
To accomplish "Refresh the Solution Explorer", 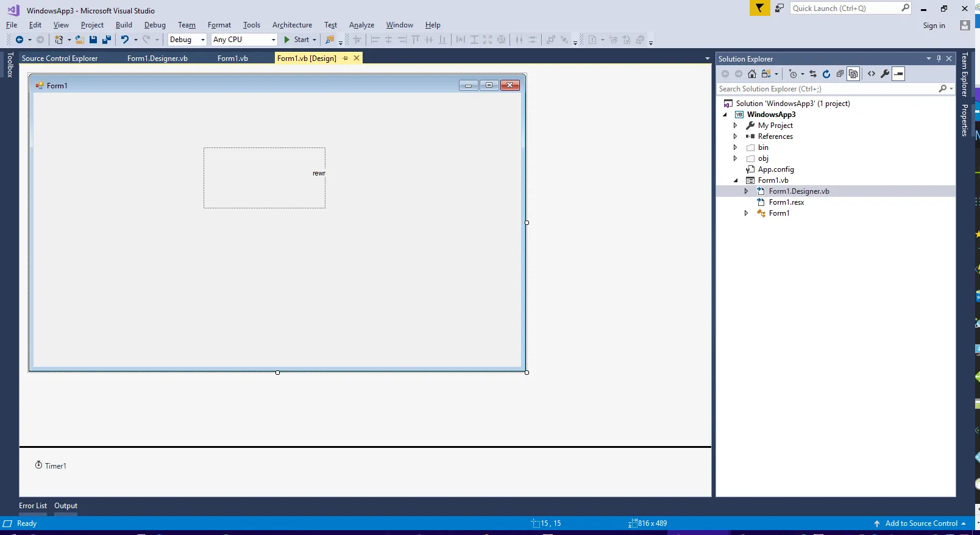I will pos(826,74).
